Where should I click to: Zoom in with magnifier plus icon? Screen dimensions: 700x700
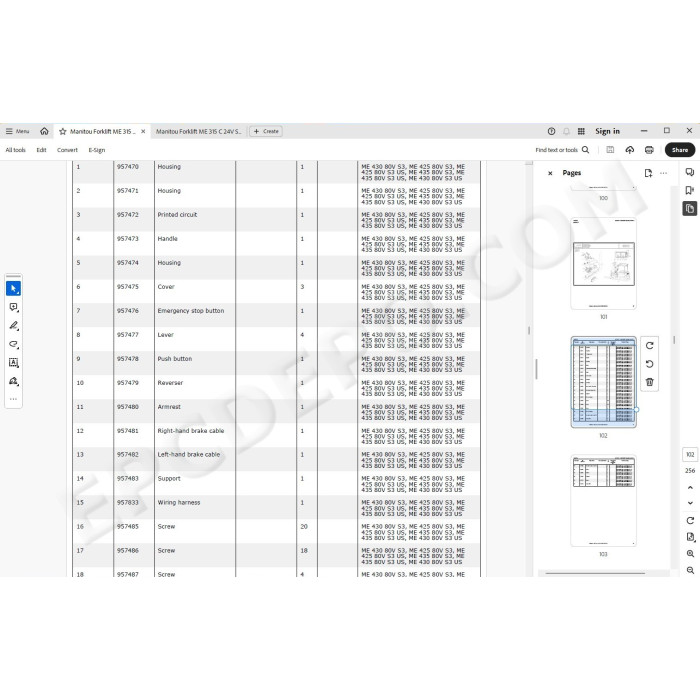point(690,554)
